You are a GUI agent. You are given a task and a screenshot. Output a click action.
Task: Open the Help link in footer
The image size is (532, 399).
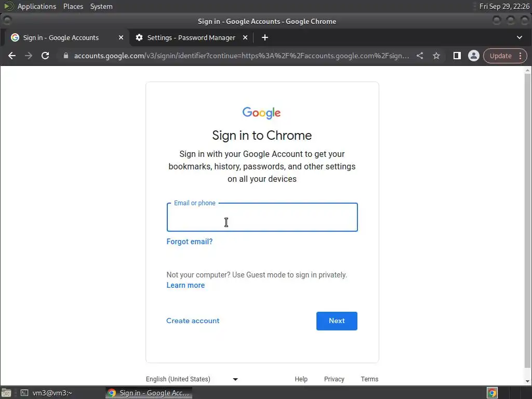(x=301, y=379)
